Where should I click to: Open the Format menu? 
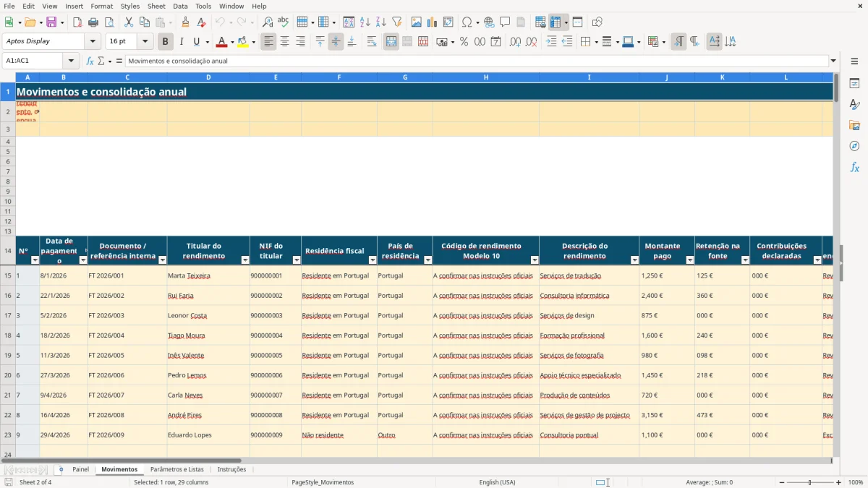[x=101, y=6]
